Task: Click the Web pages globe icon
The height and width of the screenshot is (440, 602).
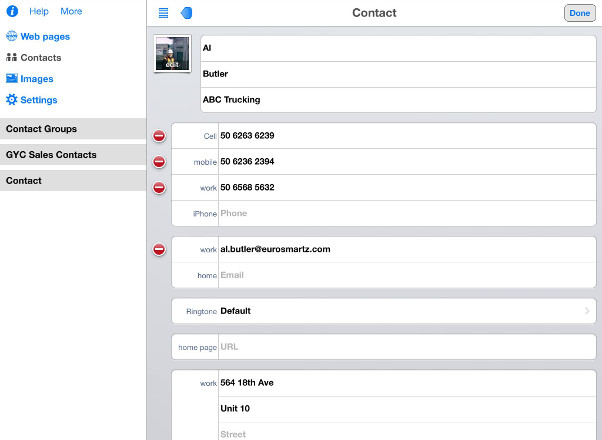Action: point(12,36)
